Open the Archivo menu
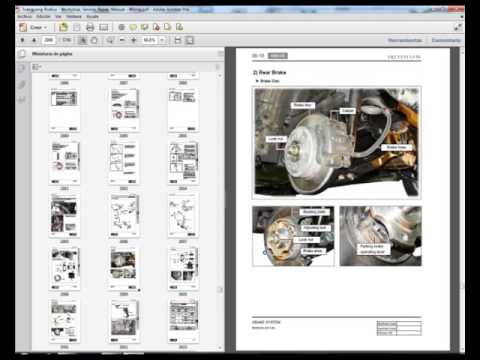Image resolution: width=480 pixels, height=360 pixels. pyautogui.click(x=24, y=17)
